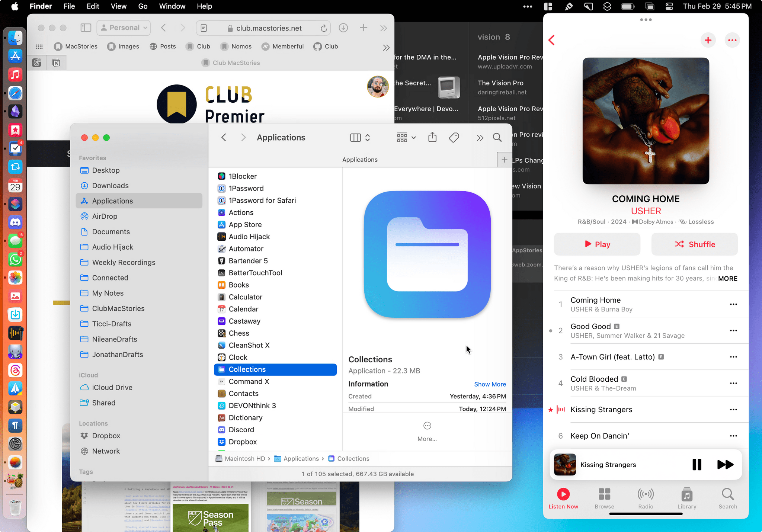Open Dropbox location in Finder sidebar
This screenshot has width=762, height=532.
[x=139, y=436]
